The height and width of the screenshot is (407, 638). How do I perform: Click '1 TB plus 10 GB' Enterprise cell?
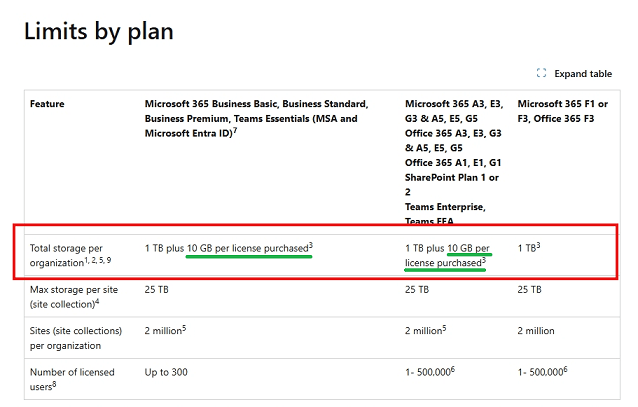[448, 255]
